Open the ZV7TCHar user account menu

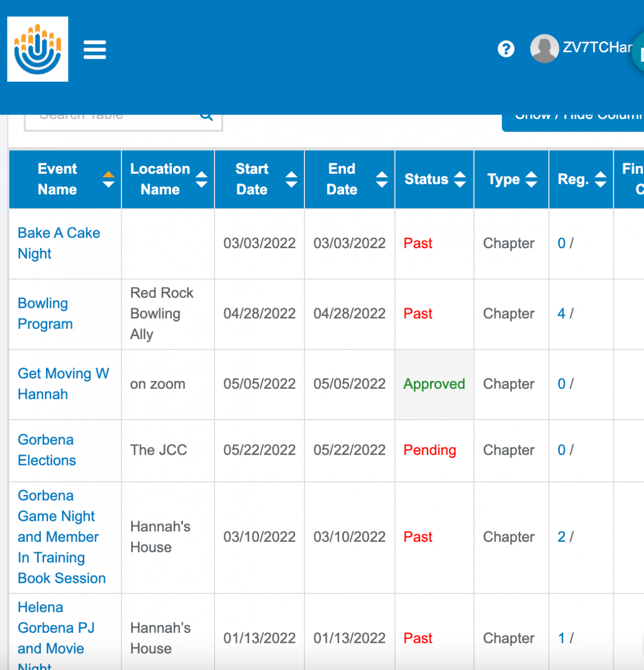(x=597, y=48)
